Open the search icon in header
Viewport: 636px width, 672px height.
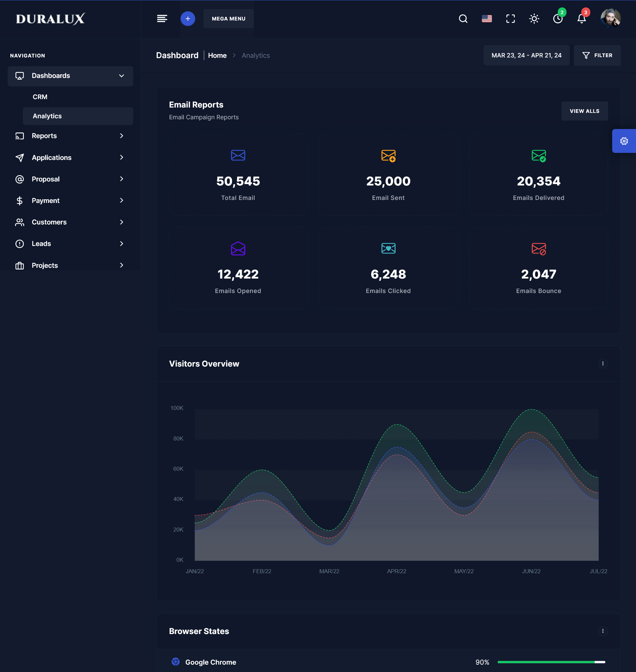(463, 19)
